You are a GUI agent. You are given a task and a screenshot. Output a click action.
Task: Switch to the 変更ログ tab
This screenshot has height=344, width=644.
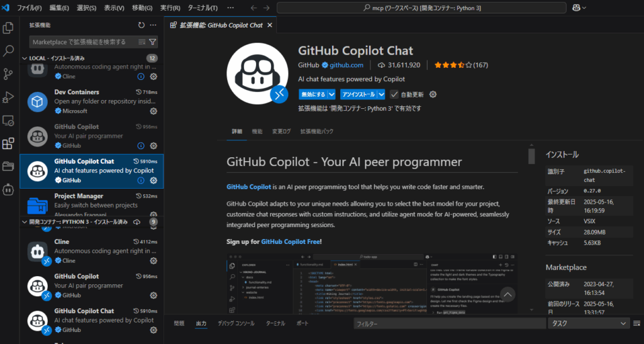281,131
